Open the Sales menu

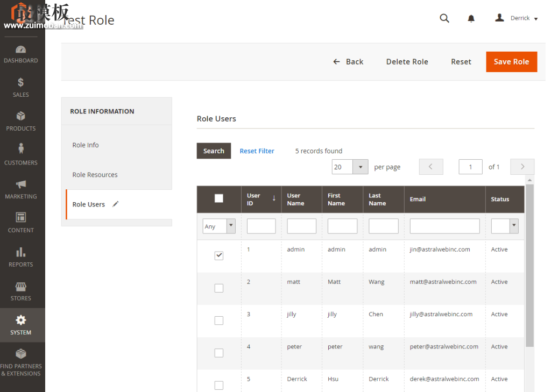pyautogui.click(x=21, y=88)
